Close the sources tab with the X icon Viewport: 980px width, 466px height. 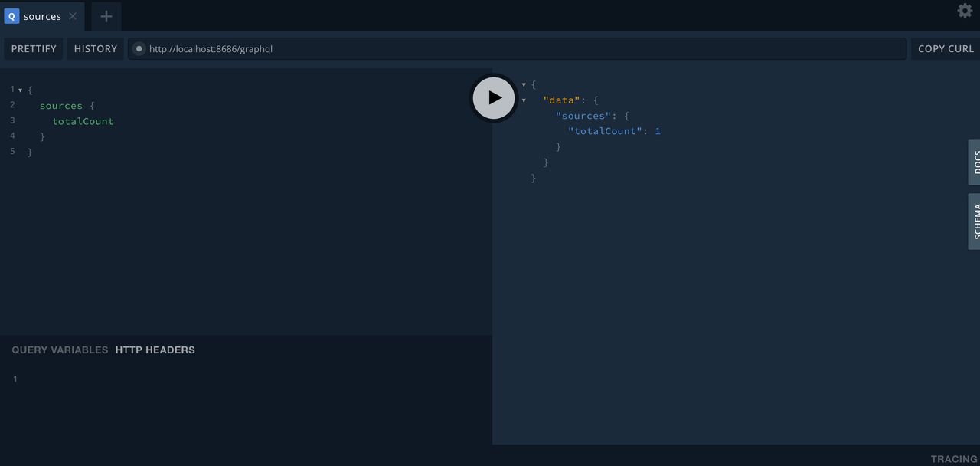72,15
